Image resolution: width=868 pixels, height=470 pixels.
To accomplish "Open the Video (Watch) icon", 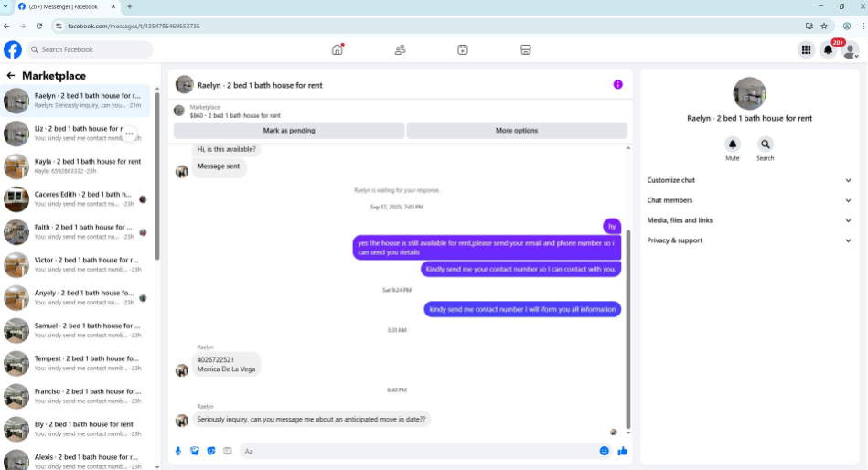I will click(463, 49).
